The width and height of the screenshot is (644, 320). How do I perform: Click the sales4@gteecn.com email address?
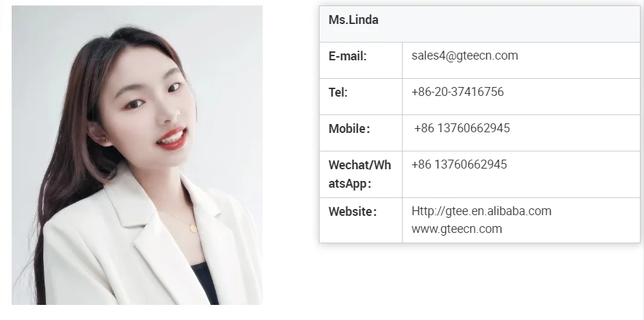(464, 56)
